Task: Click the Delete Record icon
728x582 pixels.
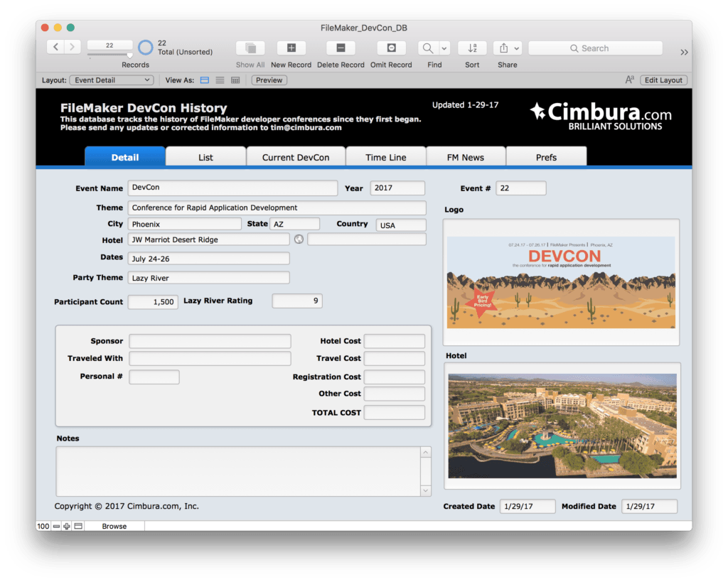Action: [x=341, y=48]
